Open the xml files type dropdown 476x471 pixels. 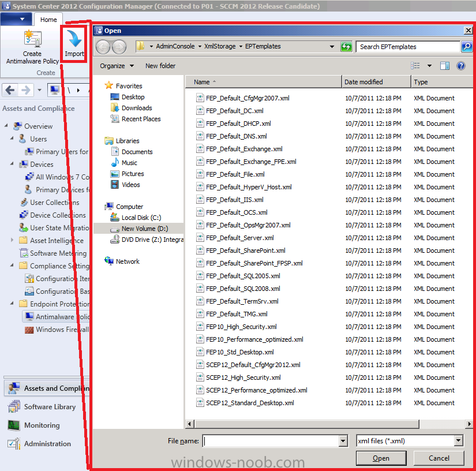pos(458,440)
